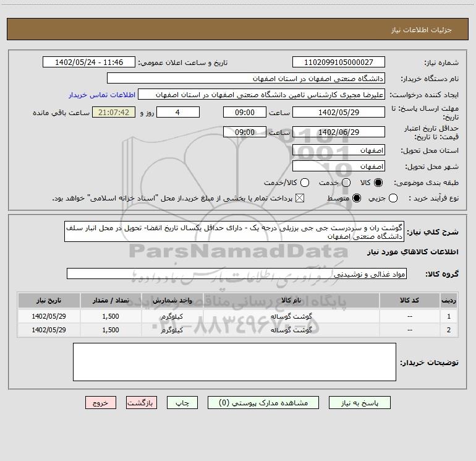The height and width of the screenshot is (461, 476).
Task: Click the remaining time 21:07:42 field
Action: click(114, 112)
